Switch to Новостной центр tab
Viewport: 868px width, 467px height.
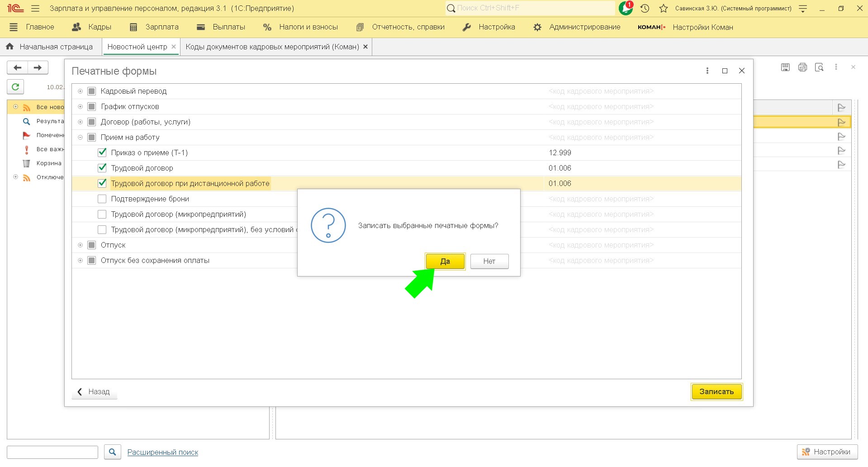pos(137,47)
